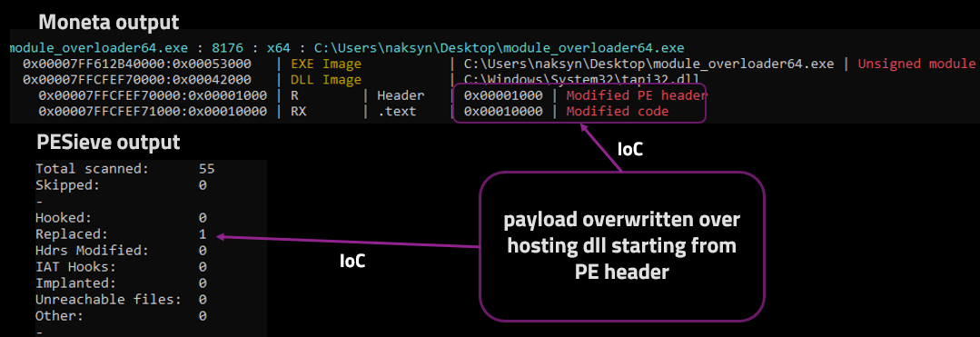Click the 0x00010000 size value

pyautogui.click(x=504, y=112)
